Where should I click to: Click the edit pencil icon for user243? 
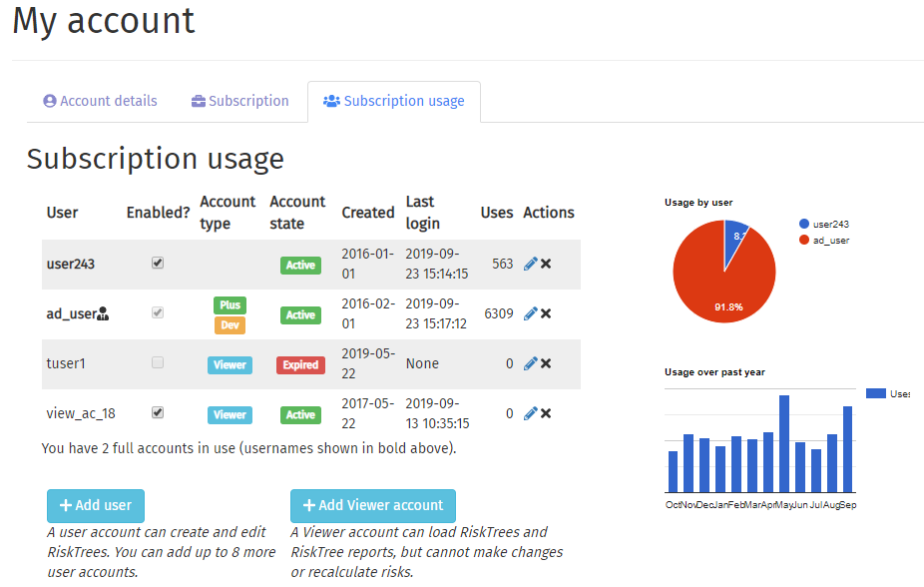pos(531,264)
